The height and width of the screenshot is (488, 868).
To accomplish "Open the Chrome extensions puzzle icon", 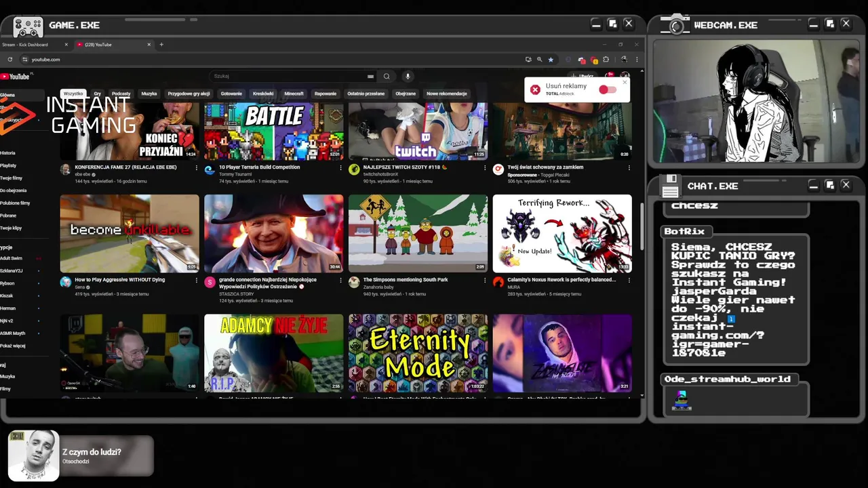I will (606, 60).
